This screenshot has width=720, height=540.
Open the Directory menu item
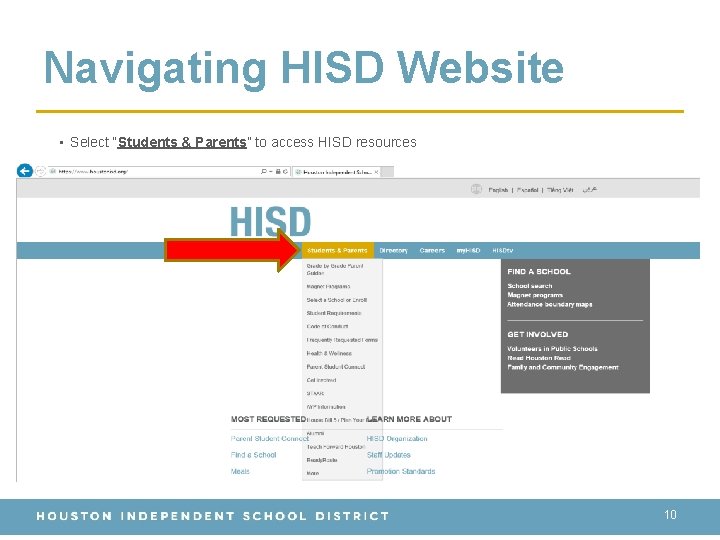pos(394,250)
